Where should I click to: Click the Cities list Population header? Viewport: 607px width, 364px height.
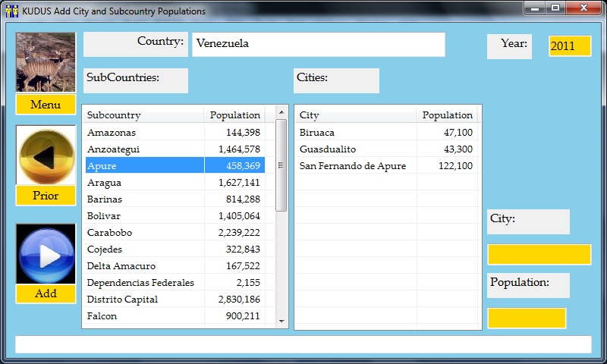[x=447, y=115]
